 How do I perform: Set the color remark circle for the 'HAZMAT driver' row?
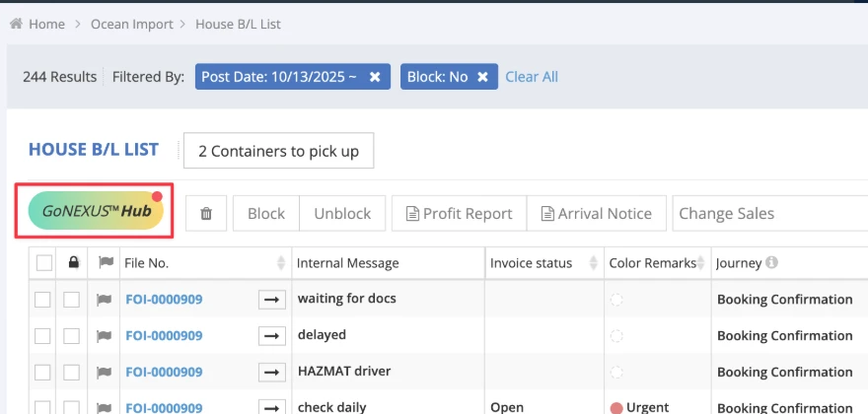tap(616, 372)
